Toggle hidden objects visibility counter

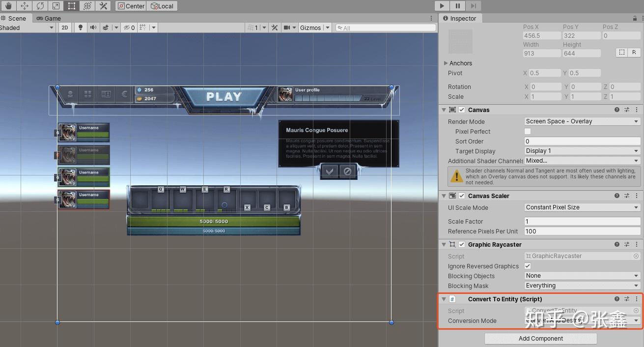(x=129, y=28)
